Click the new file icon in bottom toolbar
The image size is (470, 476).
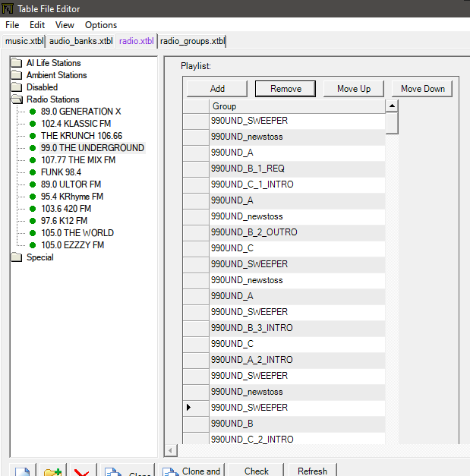click(23, 471)
